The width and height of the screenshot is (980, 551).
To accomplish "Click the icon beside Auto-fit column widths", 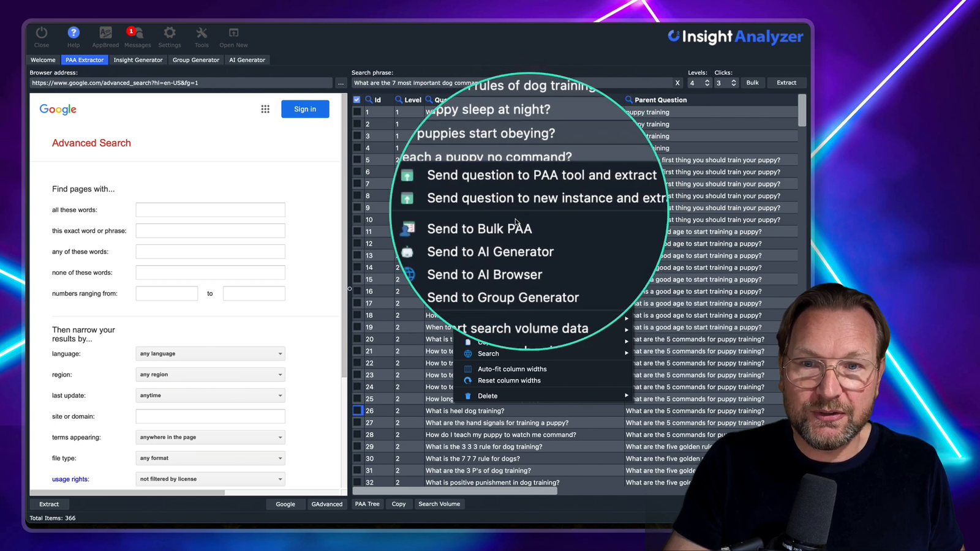I will tap(468, 369).
